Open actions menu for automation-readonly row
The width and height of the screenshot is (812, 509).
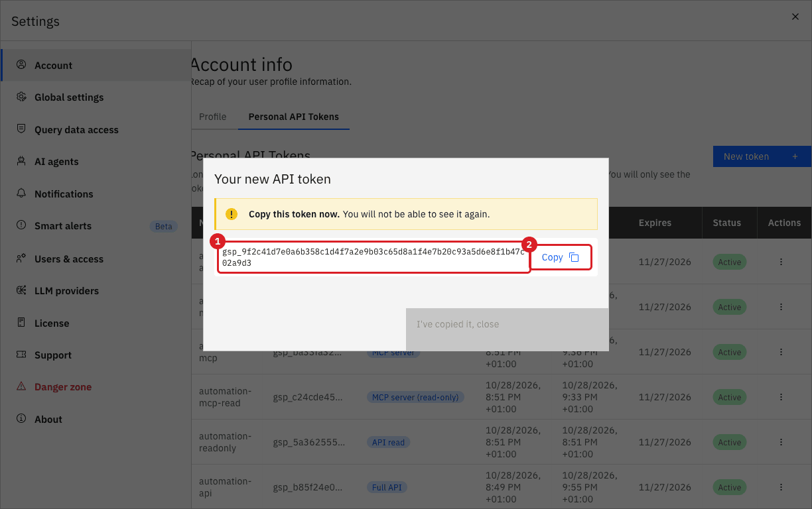[781, 442]
